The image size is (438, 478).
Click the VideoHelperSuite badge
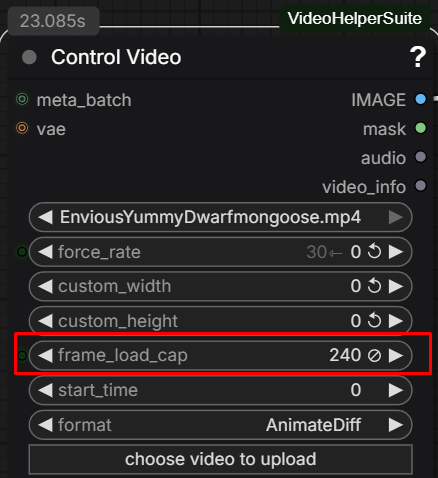coord(355,18)
